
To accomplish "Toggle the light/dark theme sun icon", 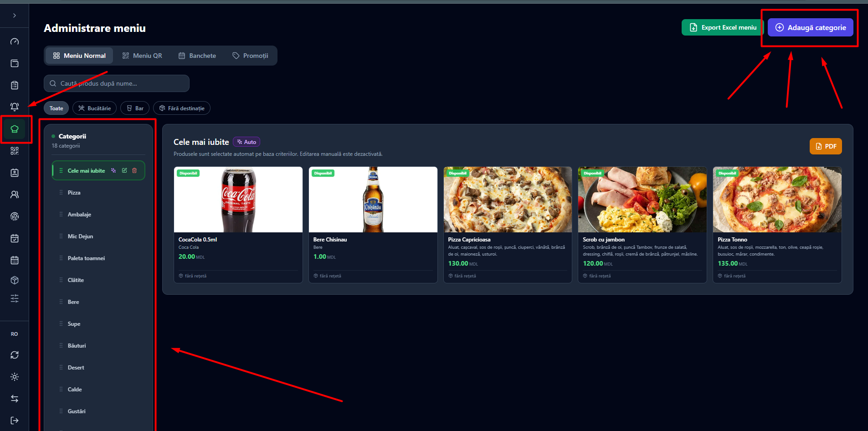I will point(15,377).
